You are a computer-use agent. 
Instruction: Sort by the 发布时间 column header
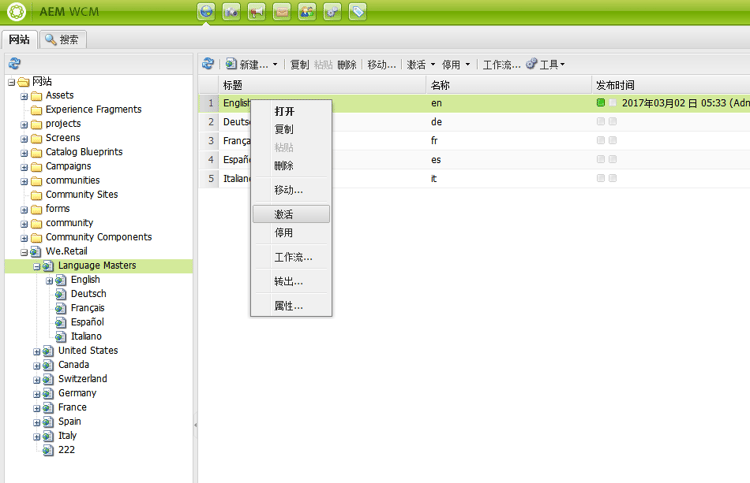tap(671, 85)
